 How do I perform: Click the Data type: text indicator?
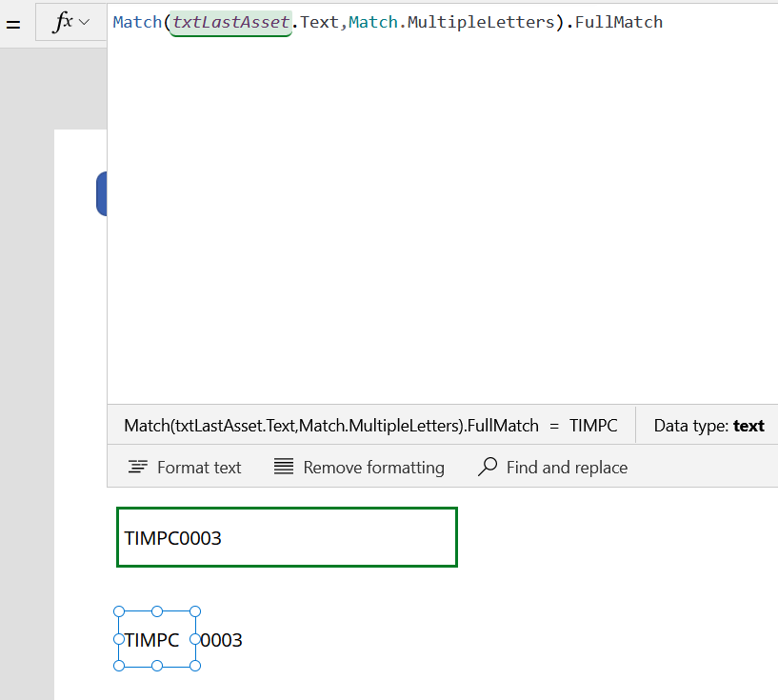click(x=708, y=426)
